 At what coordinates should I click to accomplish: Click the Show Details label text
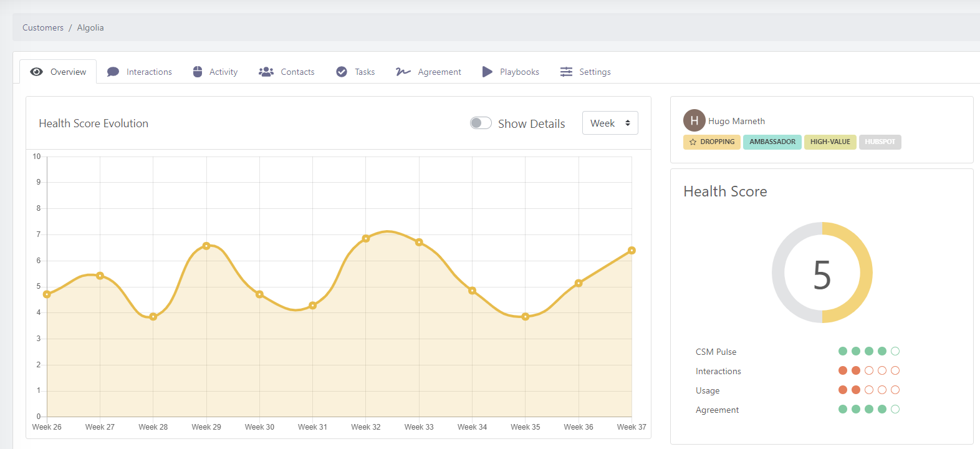pyautogui.click(x=532, y=123)
